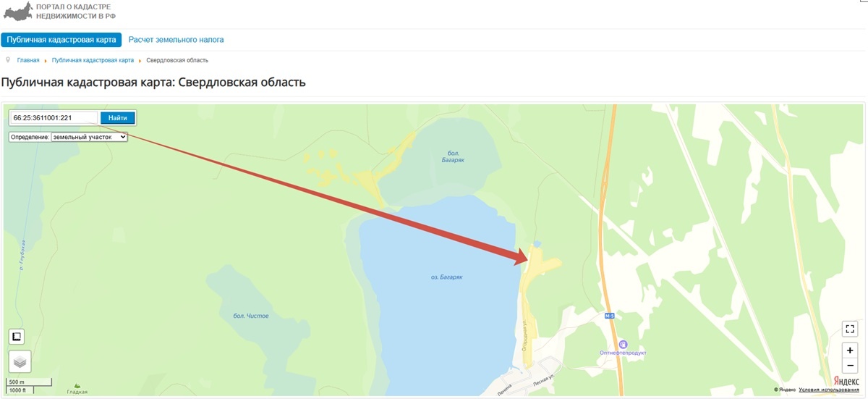The width and height of the screenshot is (868, 399).
Task: Open the map layers stack icon
Action: pos(20,361)
